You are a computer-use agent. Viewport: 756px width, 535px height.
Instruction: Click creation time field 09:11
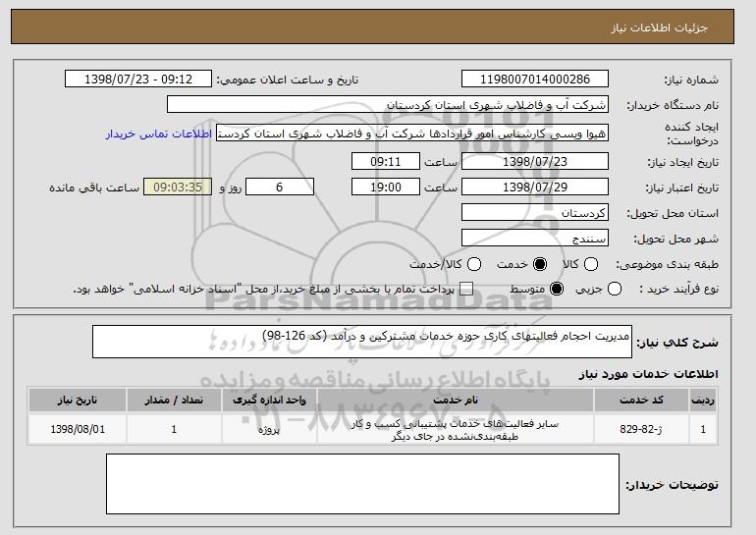click(386, 161)
